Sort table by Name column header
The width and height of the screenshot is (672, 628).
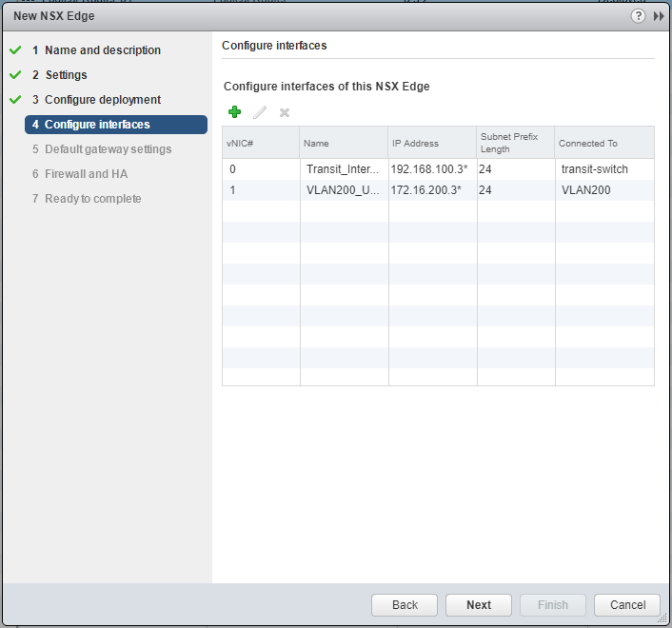[x=344, y=143]
